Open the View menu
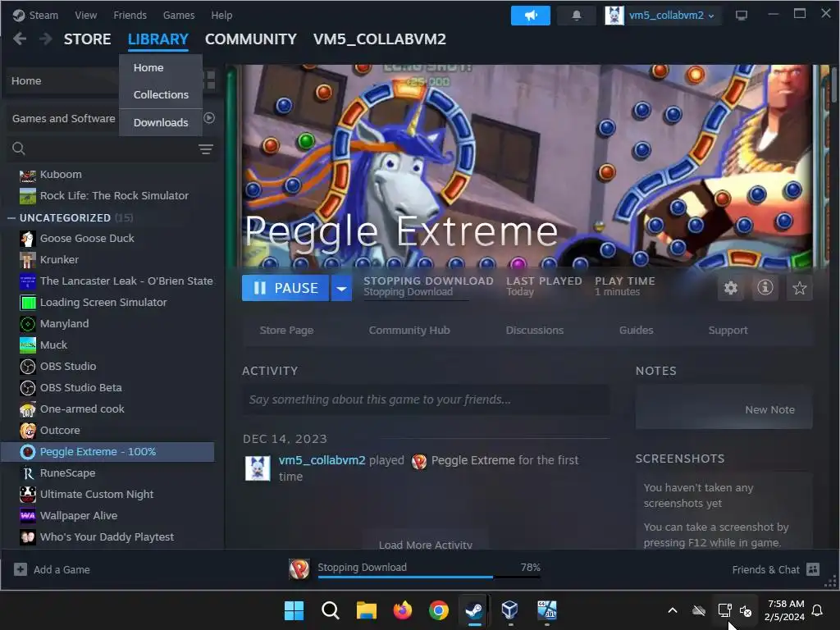Screen dimensions: 840x630 pos(85,15)
